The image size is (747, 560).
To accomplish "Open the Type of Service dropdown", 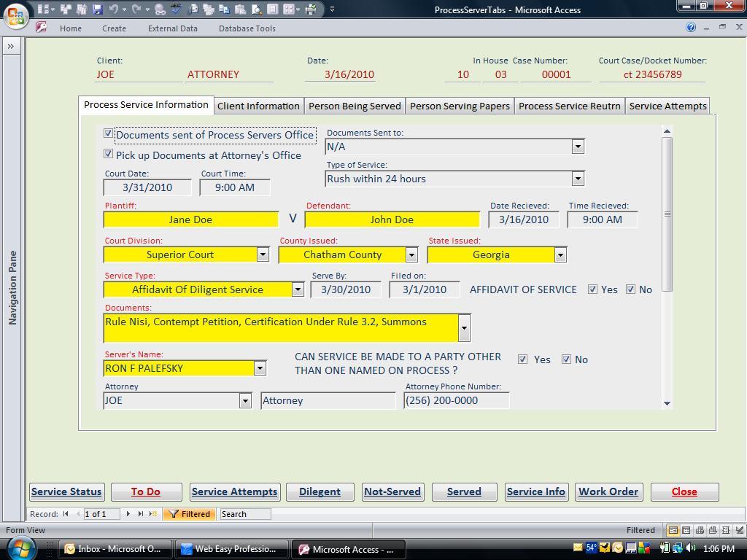I will point(578,178).
